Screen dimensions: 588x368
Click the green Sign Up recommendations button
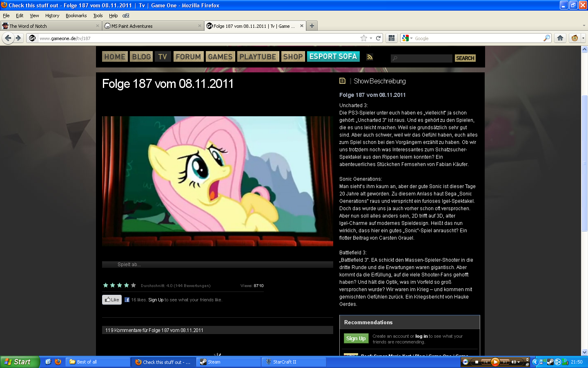(356, 339)
